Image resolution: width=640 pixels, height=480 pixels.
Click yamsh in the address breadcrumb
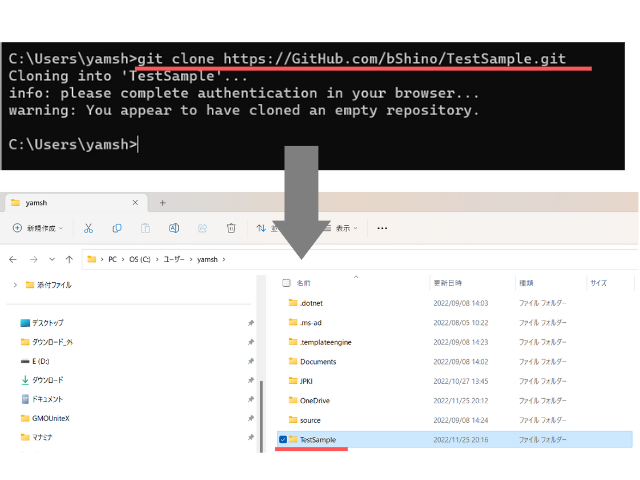coord(207,260)
